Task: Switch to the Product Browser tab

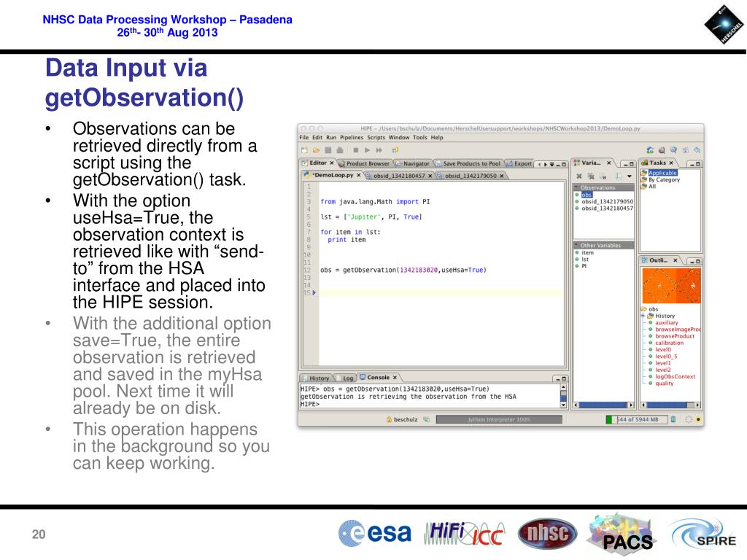Action: click(x=364, y=163)
